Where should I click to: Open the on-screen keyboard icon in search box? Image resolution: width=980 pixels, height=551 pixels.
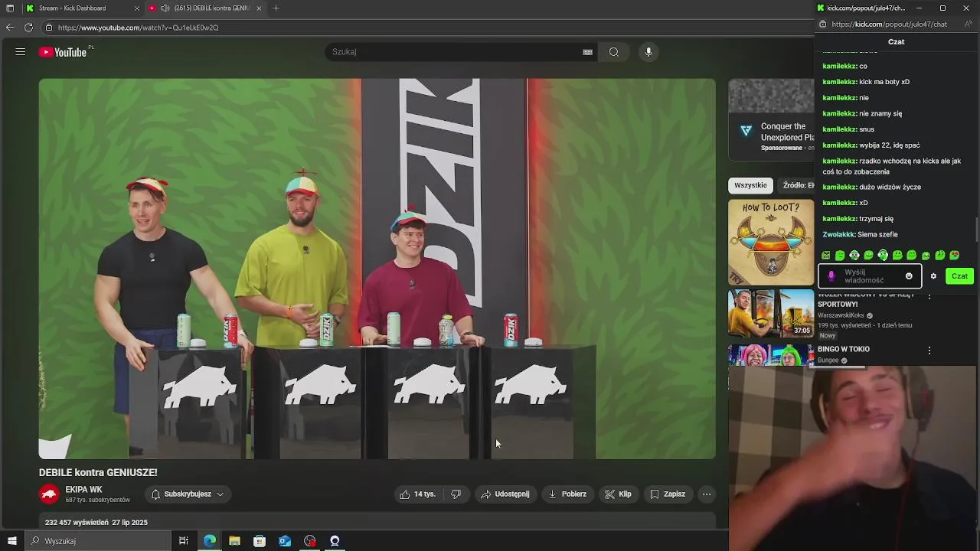587,52
